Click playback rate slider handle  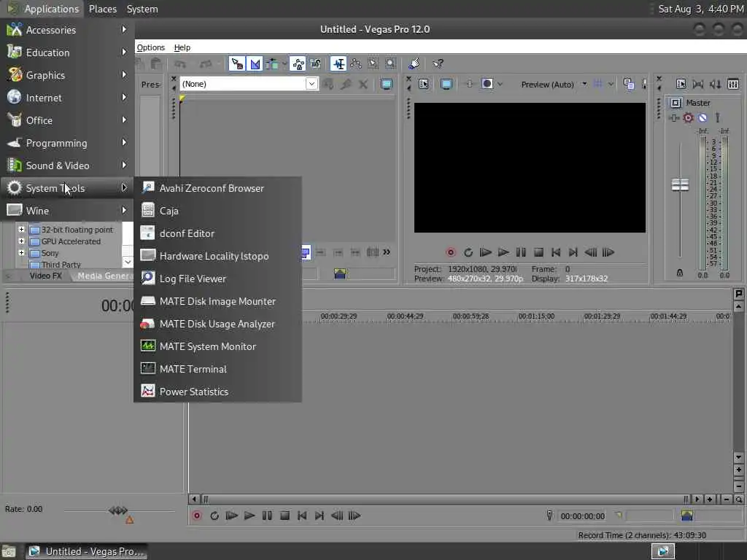point(117,510)
